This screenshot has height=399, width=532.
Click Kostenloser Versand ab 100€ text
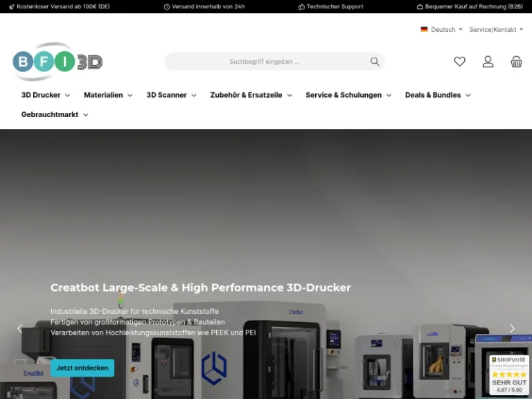[x=63, y=6]
